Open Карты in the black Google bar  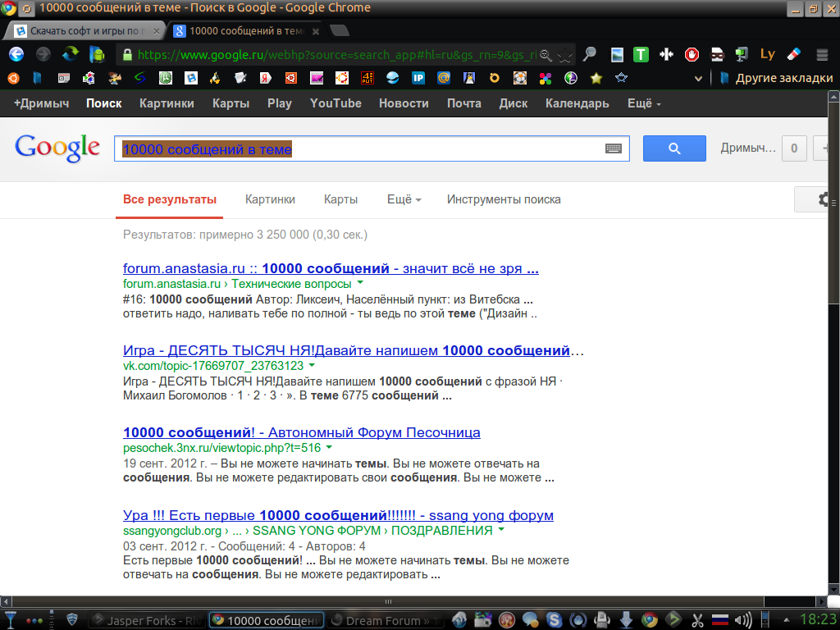pyautogui.click(x=231, y=103)
